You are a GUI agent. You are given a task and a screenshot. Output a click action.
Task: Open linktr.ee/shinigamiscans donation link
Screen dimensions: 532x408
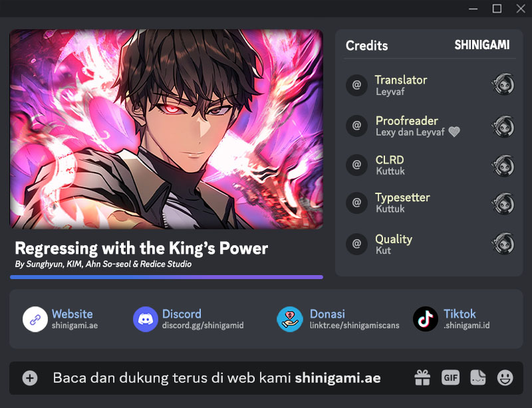point(354,325)
